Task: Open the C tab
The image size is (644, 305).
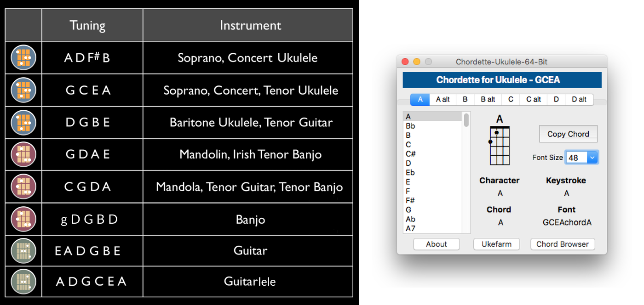Action: click(511, 100)
